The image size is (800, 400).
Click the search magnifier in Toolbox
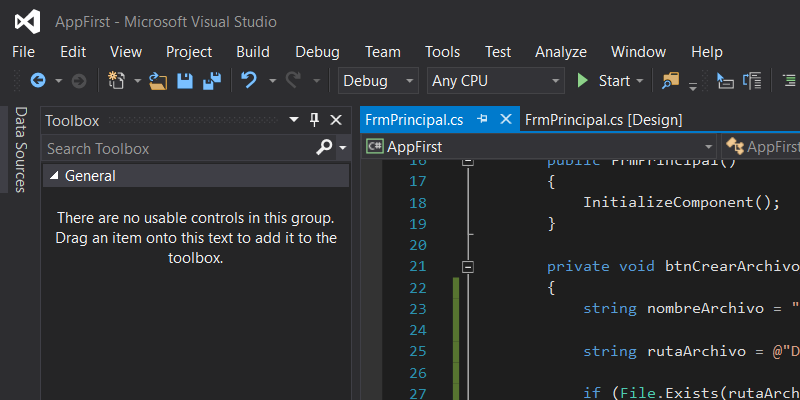pos(324,148)
